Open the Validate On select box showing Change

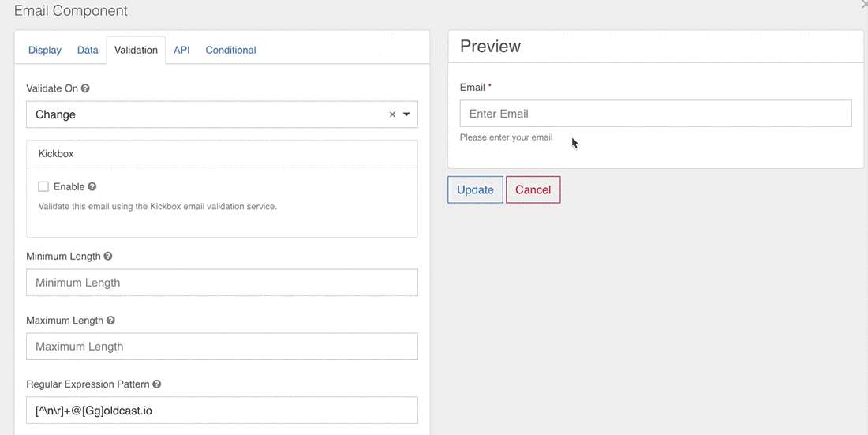coord(205,114)
